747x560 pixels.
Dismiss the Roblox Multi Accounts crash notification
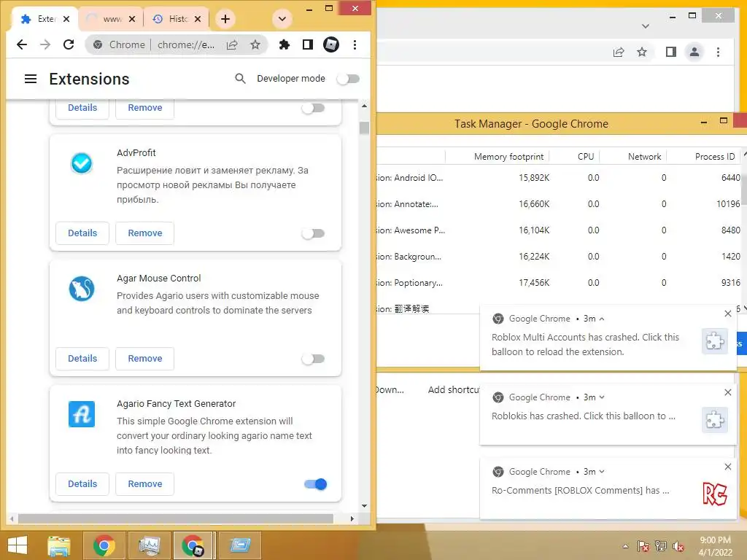[727, 314]
